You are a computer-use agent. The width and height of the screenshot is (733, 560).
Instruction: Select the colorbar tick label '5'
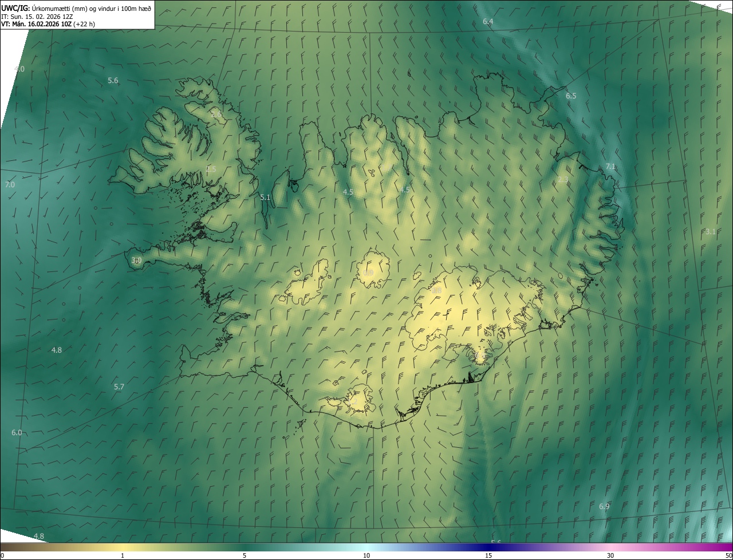(245, 555)
